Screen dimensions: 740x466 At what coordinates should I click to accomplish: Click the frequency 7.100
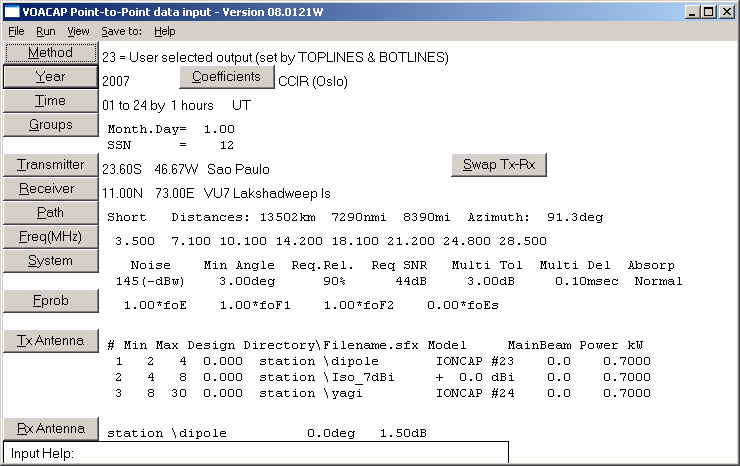191,241
